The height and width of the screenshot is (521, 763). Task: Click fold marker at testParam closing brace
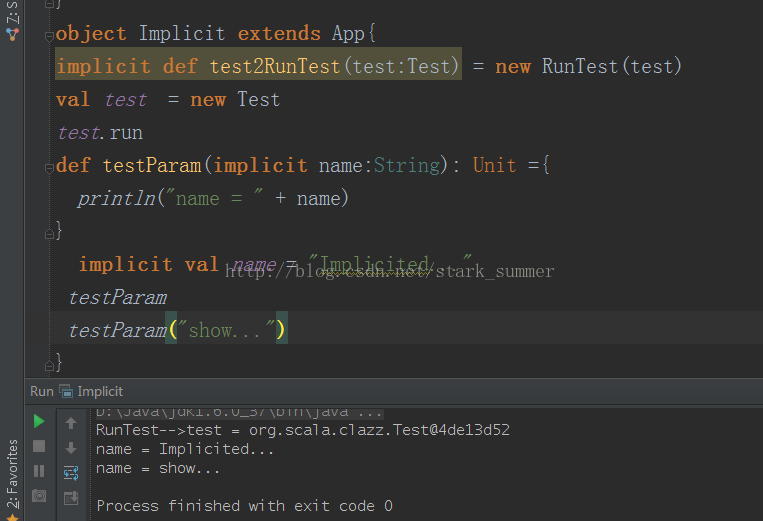coord(50,232)
